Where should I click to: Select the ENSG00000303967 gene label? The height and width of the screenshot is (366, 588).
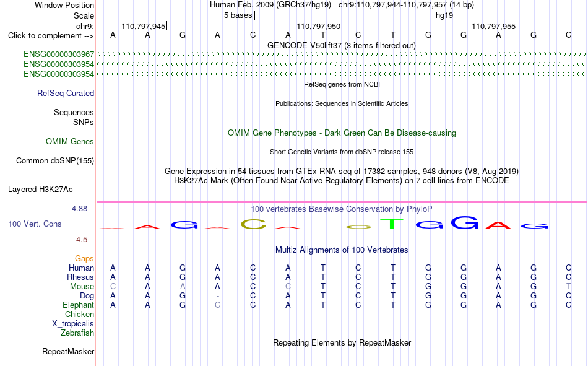(59, 54)
